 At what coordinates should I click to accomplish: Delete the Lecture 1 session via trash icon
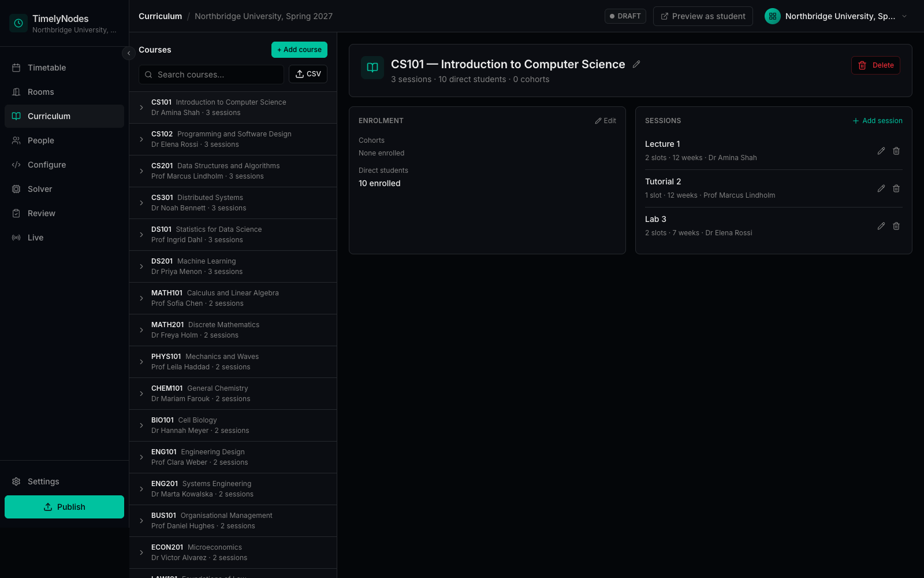coord(896,151)
